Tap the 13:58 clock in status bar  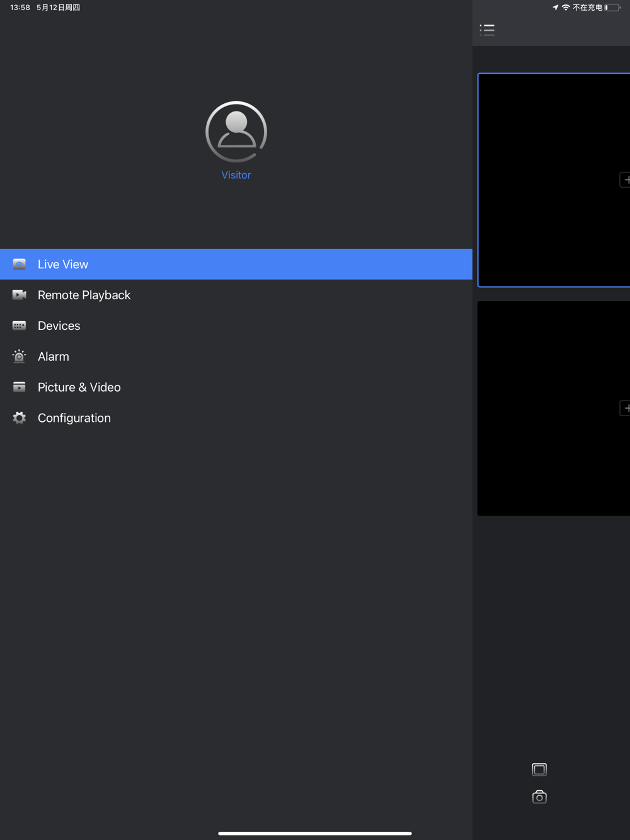(20, 8)
